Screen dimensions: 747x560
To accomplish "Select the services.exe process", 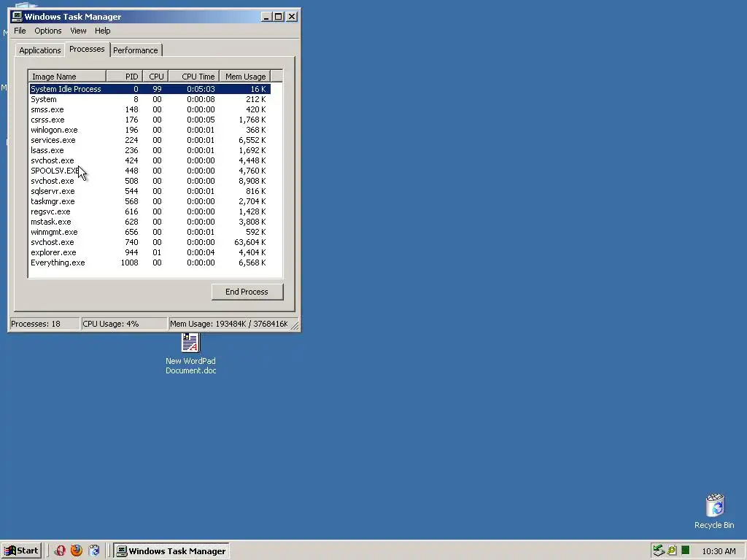I will tap(150, 140).
